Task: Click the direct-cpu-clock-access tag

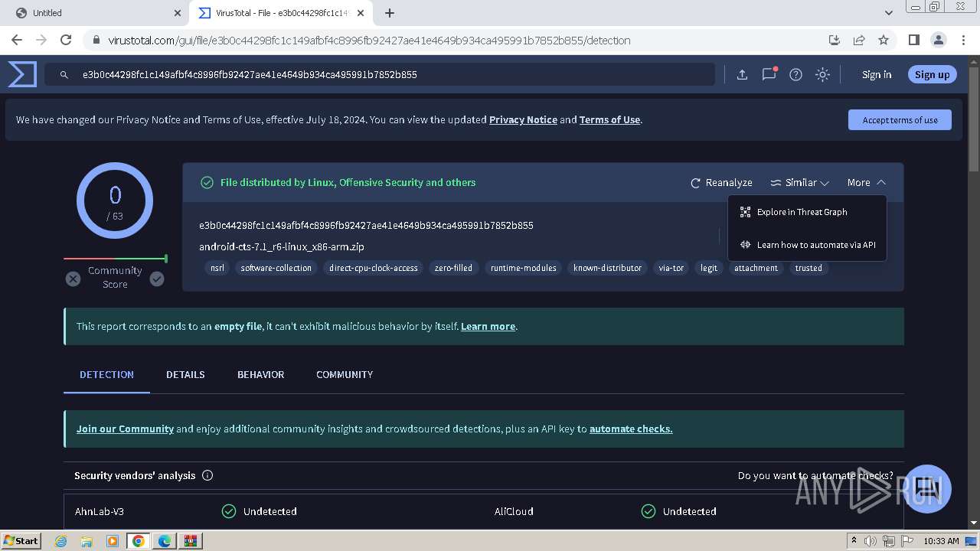Action: [x=374, y=268]
